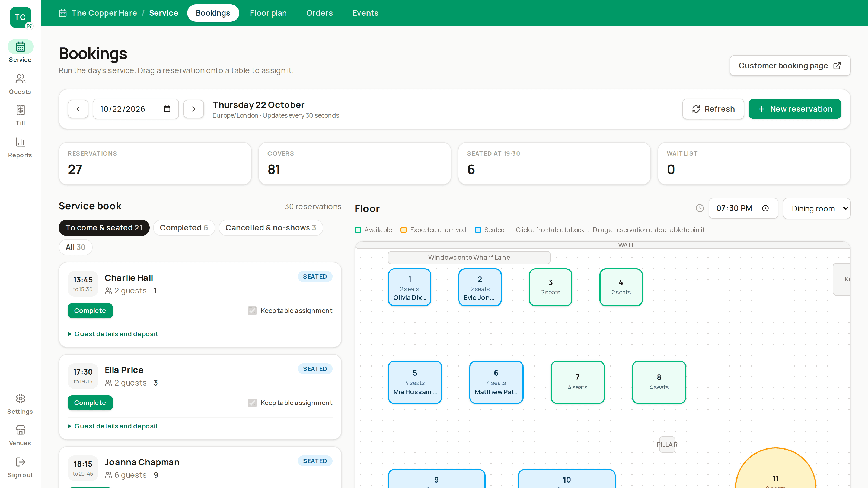Viewport: 868px width, 488px height.
Task: Go to next day with right chevron
Action: tap(193, 109)
